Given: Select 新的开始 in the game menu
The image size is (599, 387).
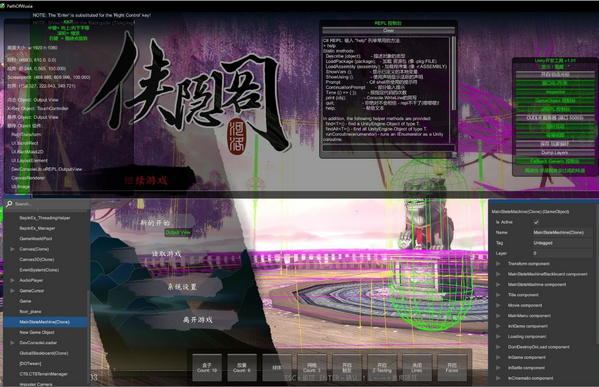Looking at the screenshot, I should 155,223.
